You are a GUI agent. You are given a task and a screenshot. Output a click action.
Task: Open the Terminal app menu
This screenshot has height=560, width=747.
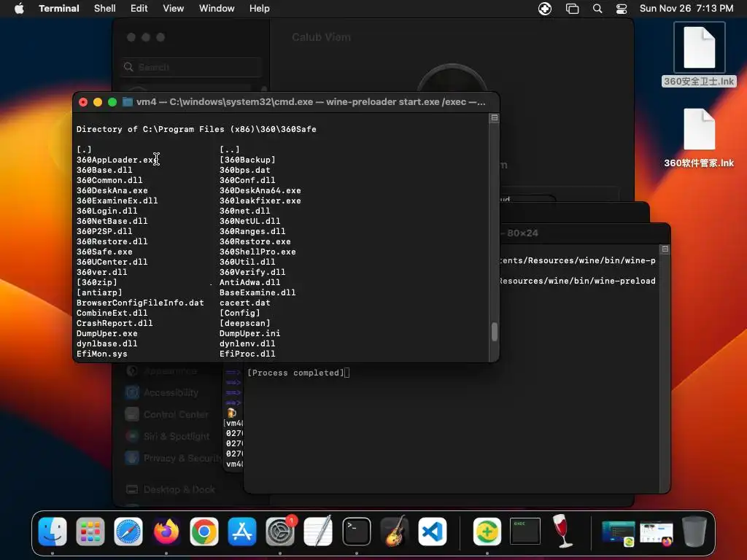(58, 8)
